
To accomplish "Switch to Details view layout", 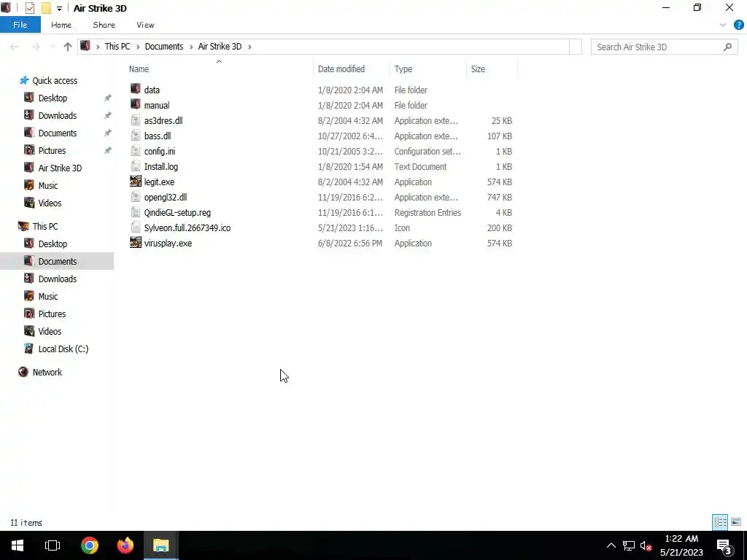I will click(x=720, y=522).
